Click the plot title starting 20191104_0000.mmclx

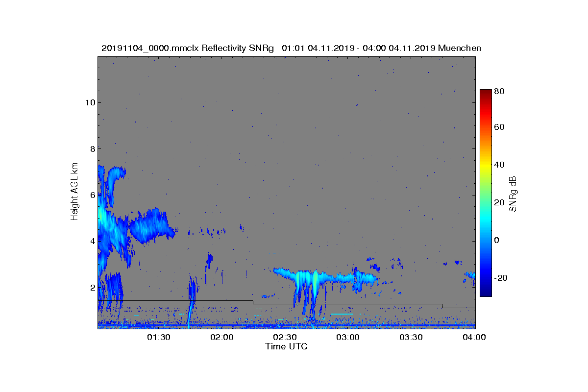pyautogui.click(x=291, y=48)
